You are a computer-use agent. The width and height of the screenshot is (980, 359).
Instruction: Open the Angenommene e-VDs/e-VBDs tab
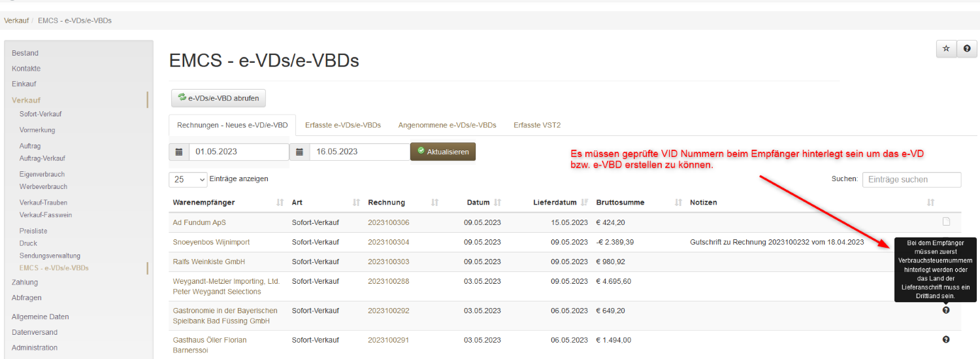(447, 125)
